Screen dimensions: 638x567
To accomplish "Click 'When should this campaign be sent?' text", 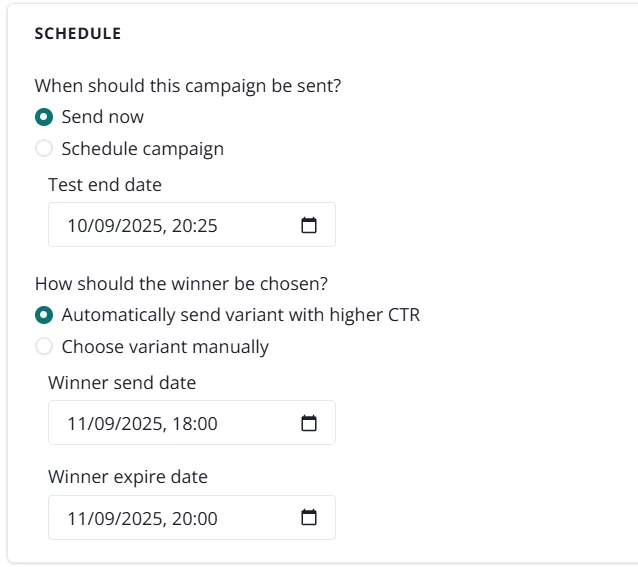I will point(188,86).
